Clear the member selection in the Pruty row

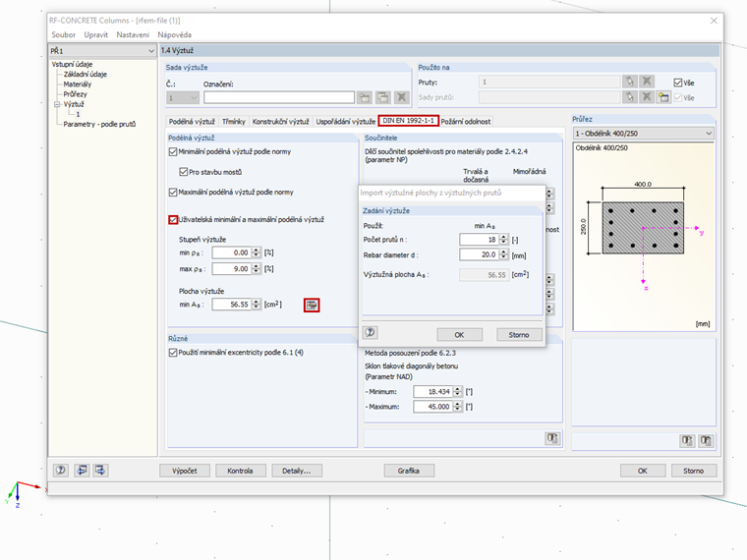647,82
